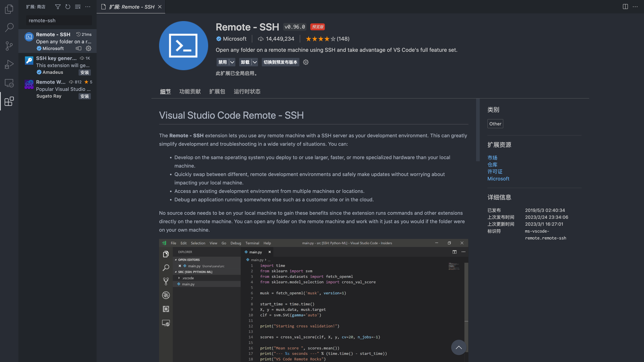Expand the 禁用 dropdown arrow
This screenshot has height=362, width=644.
click(232, 62)
